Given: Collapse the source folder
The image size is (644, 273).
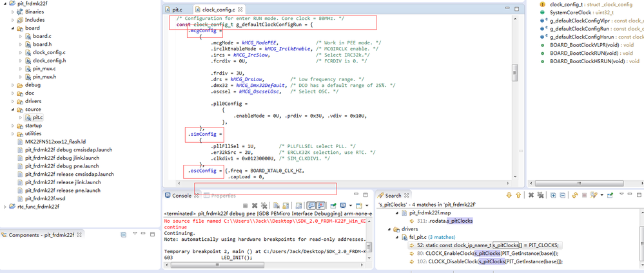Looking at the screenshot, I should coord(13,109).
